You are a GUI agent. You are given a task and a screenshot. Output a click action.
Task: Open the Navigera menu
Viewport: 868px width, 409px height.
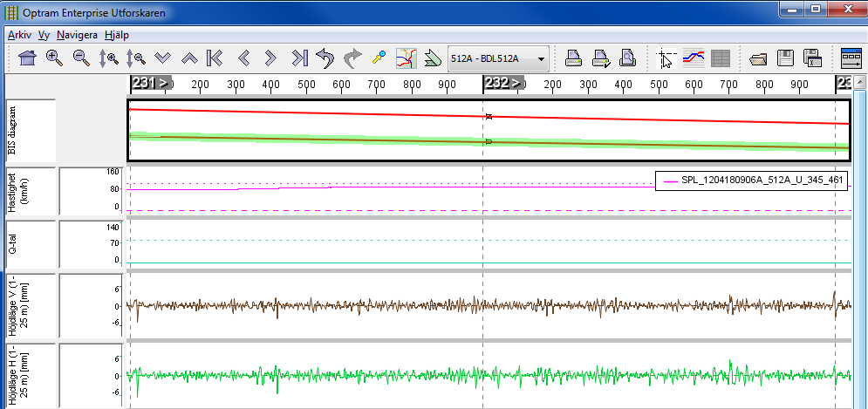click(x=77, y=35)
